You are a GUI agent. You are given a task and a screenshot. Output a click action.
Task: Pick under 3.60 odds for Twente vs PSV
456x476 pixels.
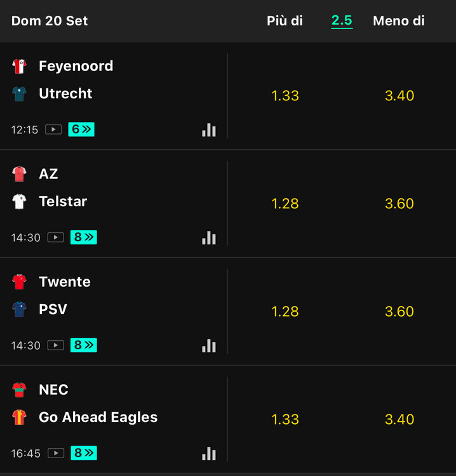tap(399, 312)
